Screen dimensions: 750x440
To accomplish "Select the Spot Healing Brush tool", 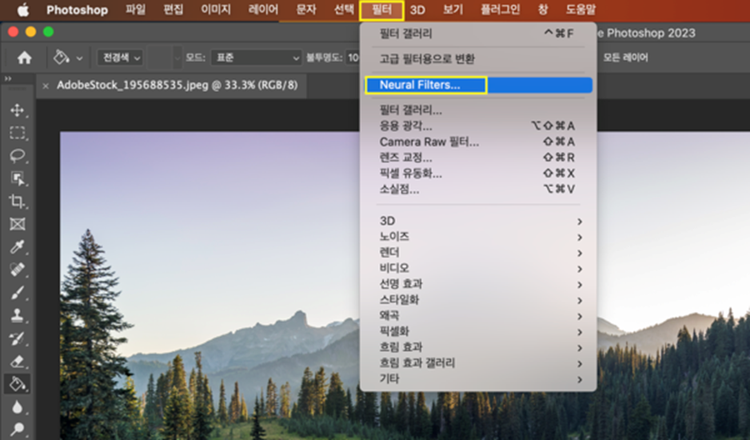I will coord(17,269).
